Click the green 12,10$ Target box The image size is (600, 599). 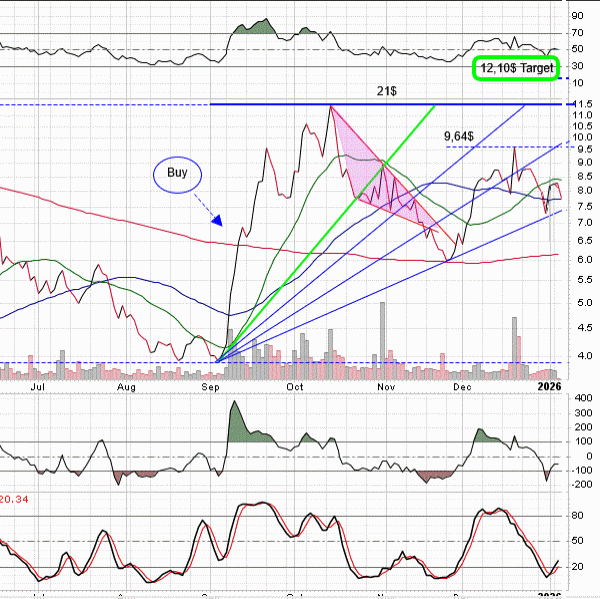(x=513, y=69)
